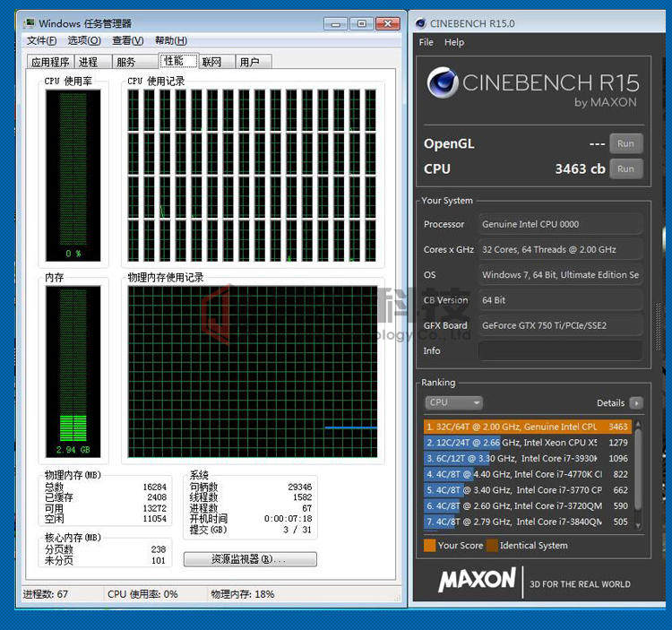Click the Details arrow button in Ranking

click(637, 403)
